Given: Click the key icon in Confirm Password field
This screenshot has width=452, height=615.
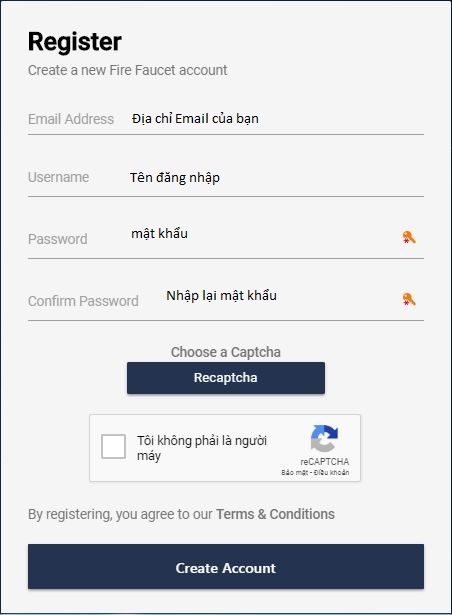Looking at the screenshot, I should click(x=409, y=299).
